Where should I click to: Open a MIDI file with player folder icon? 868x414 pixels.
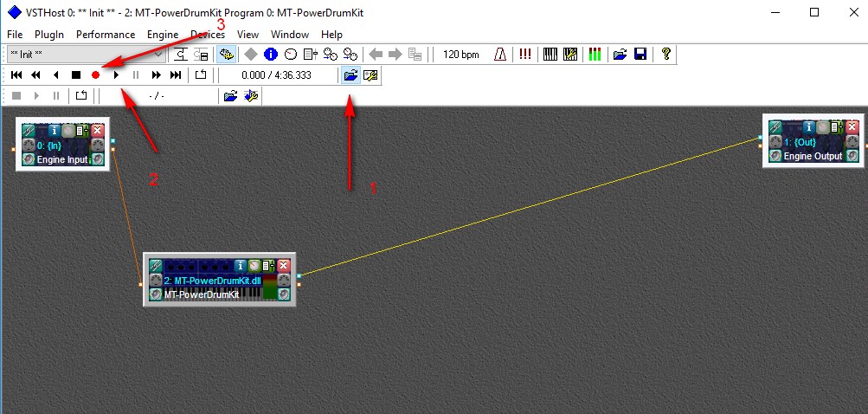pyautogui.click(x=350, y=74)
